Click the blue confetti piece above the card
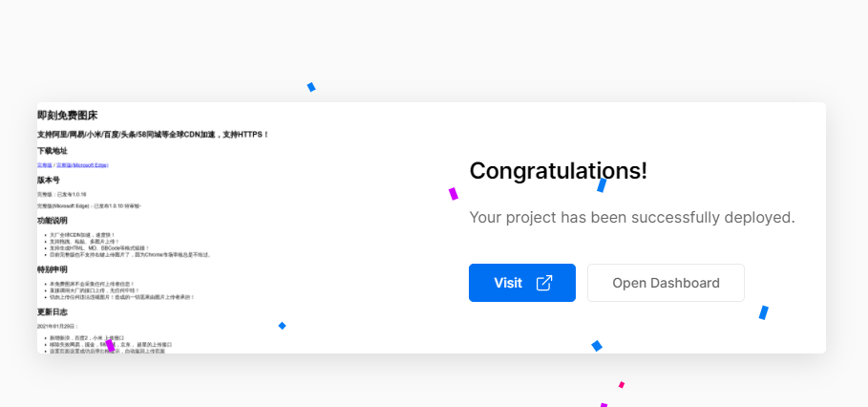This screenshot has width=868, height=407. coord(311,87)
